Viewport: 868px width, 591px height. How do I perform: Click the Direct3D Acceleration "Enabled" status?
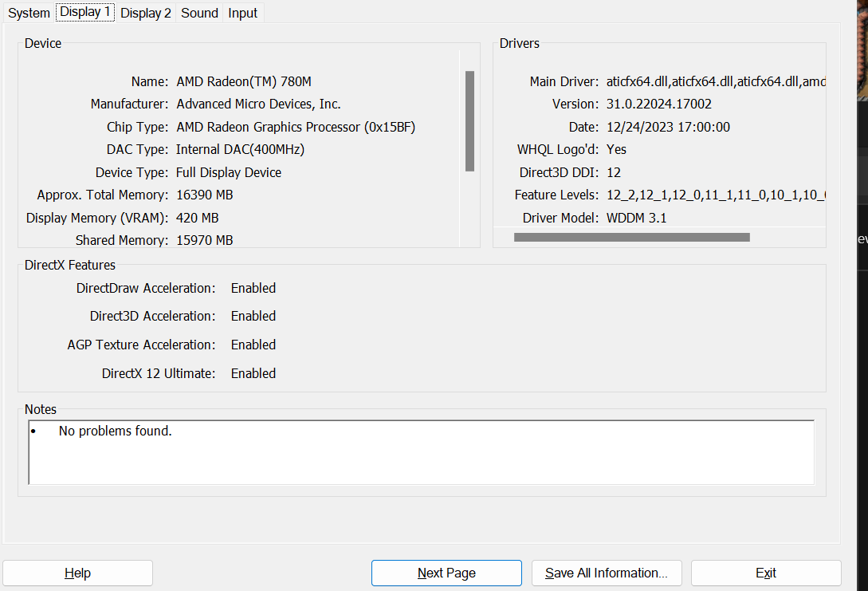click(253, 316)
